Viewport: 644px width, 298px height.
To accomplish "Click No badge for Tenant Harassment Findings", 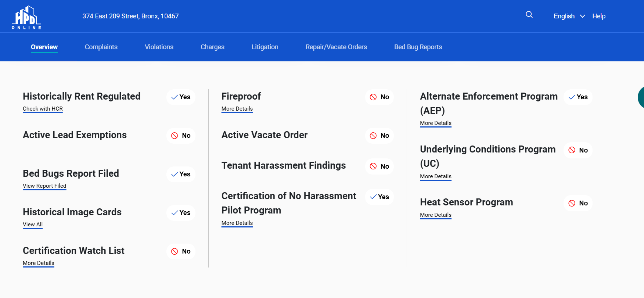I will [x=379, y=166].
